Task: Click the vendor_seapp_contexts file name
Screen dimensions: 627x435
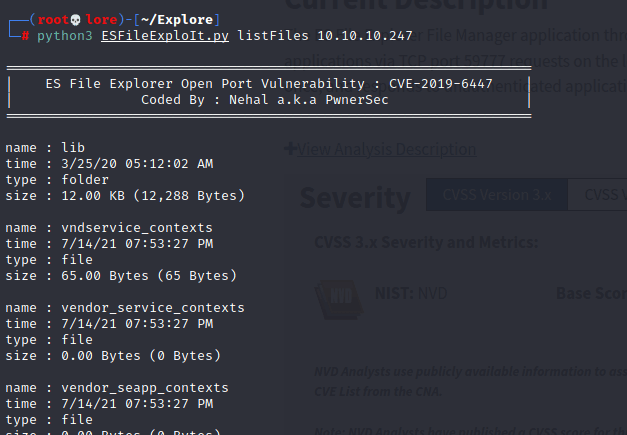Action: [145, 387]
